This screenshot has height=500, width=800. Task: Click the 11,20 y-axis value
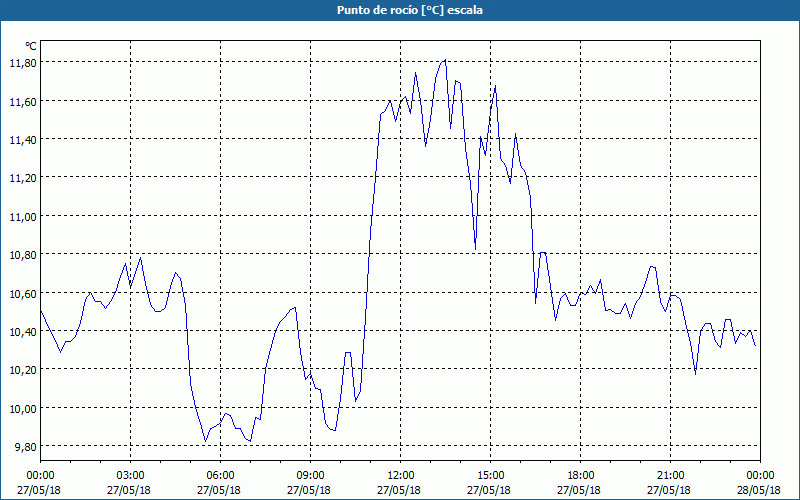(x=23, y=178)
